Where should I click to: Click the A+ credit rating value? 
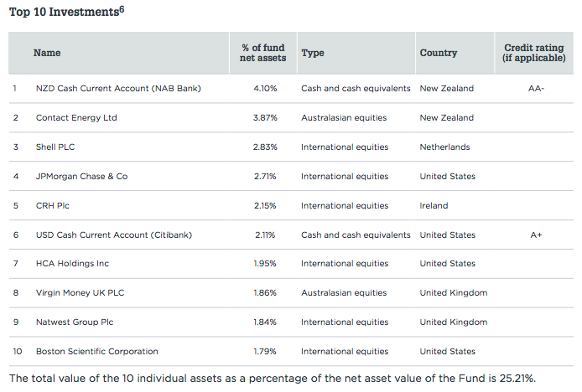[535, 235]
